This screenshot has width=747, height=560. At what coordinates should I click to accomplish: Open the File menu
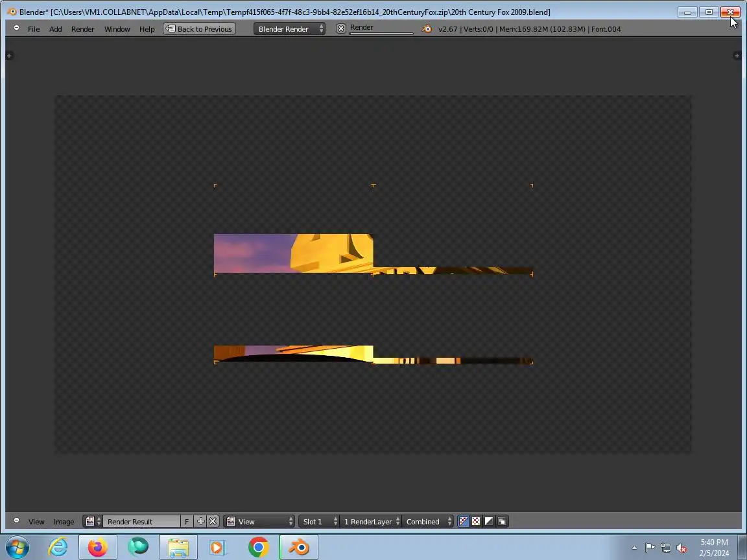click(34, 29)
